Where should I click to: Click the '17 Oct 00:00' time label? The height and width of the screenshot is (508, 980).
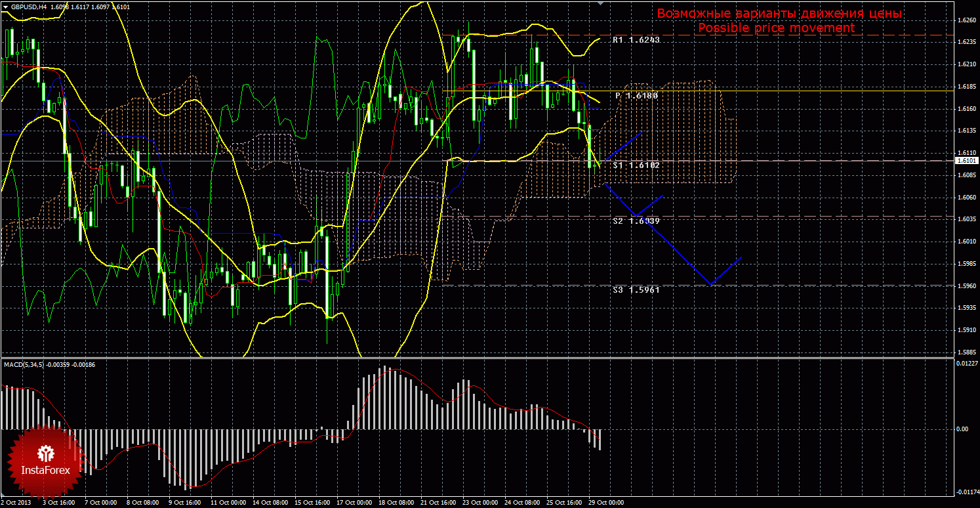point(354,503)
